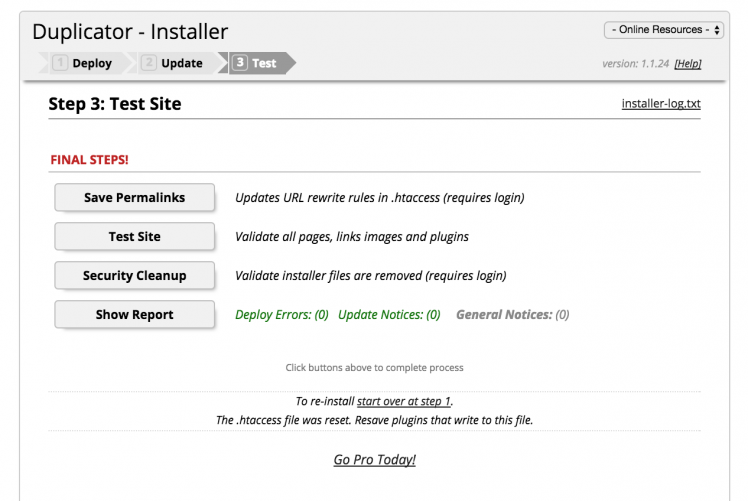Click the Security Cleanup button
Screen dimensions: 748x501
point(135,275)
